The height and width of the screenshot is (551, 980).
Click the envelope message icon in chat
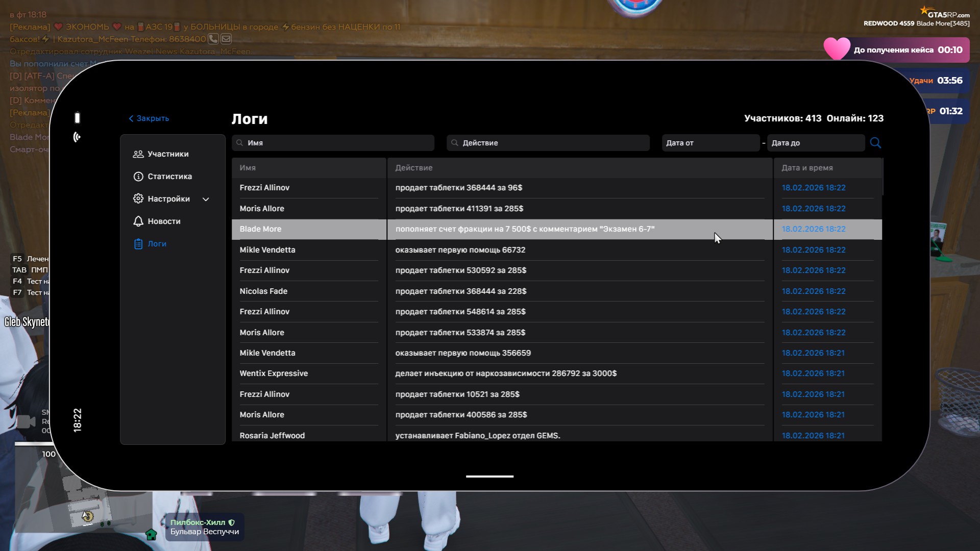tap(226, 39)
